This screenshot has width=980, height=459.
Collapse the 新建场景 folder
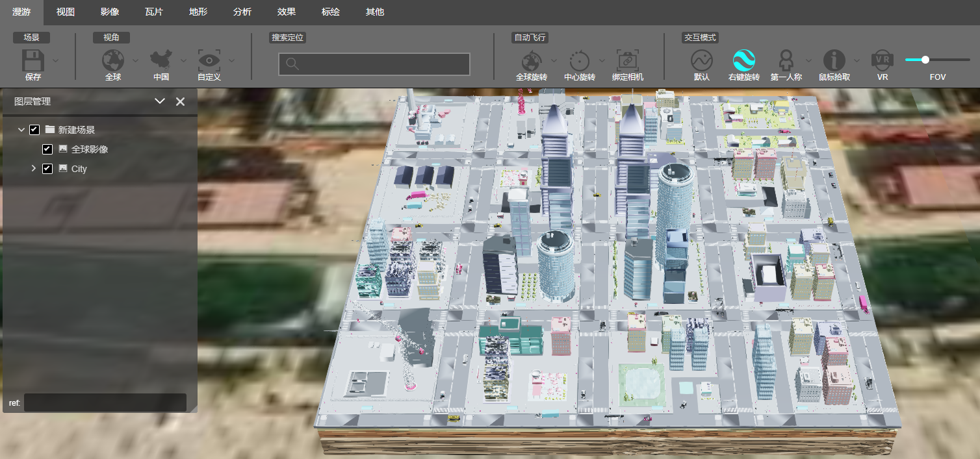click(x=21, y=129)
